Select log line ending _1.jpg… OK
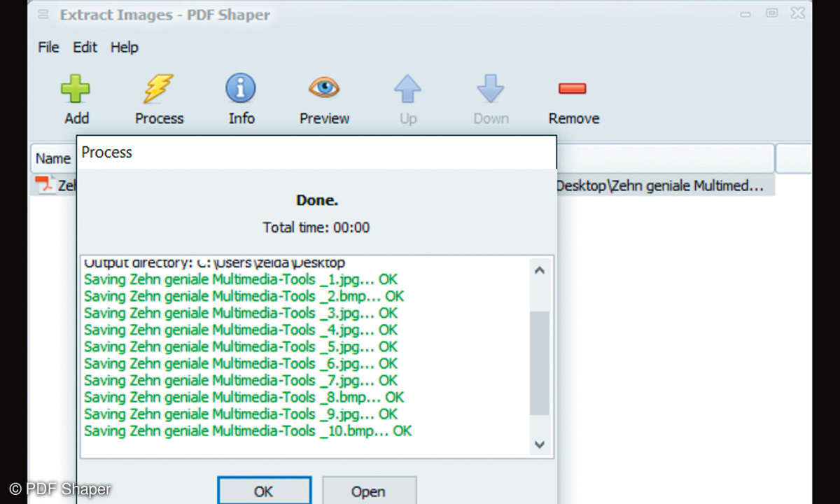 pos(241,279)
